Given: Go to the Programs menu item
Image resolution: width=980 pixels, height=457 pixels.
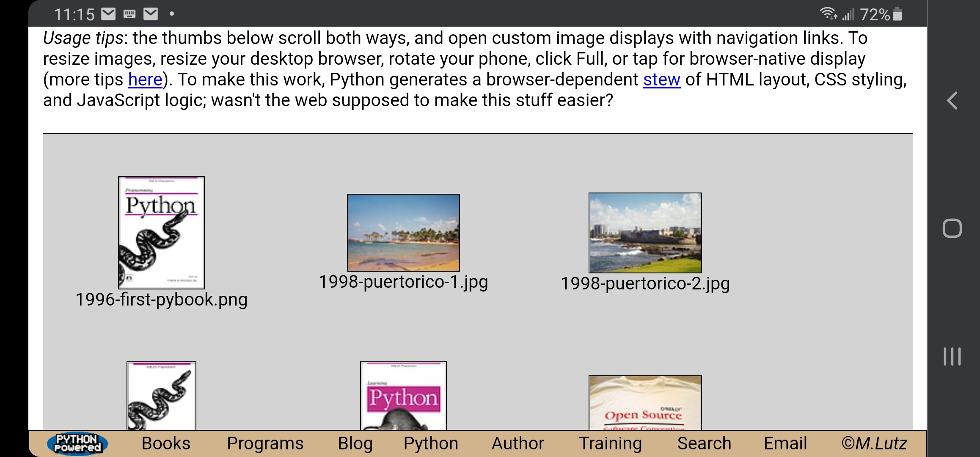Looking at the screenshot, I should click(x=265, y=443).
